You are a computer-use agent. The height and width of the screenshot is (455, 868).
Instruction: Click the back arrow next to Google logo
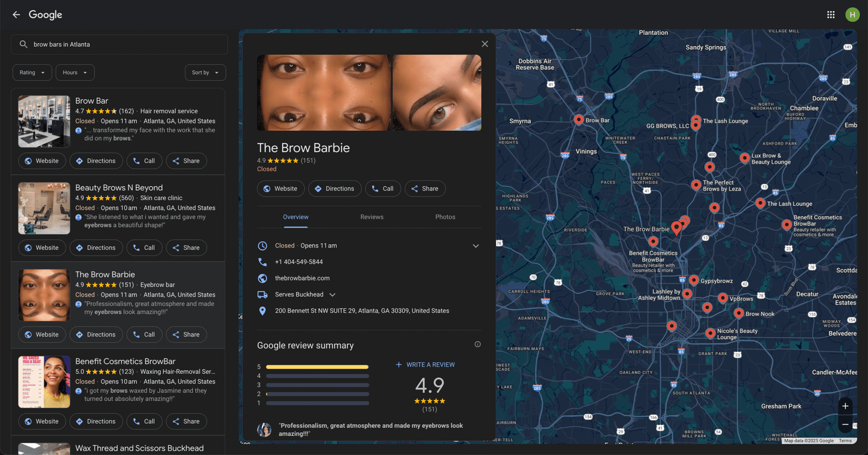16,15
